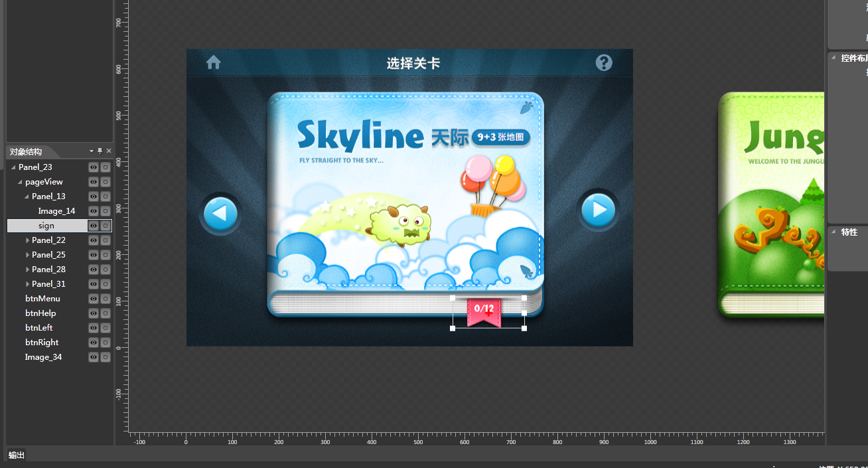This screenshot has height=468, width=868.
Task: Toggle lock box of btnRight
Action: click(x=105, y=343)
